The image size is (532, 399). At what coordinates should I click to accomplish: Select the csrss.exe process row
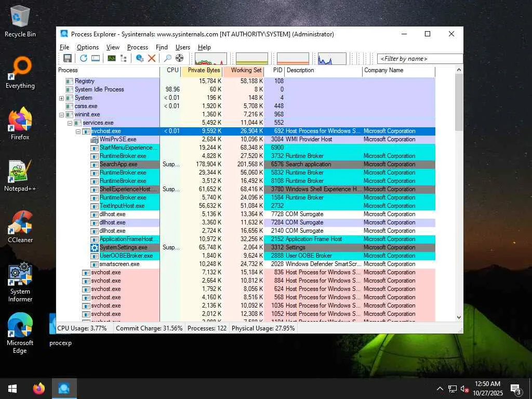(x=246, y=106)
